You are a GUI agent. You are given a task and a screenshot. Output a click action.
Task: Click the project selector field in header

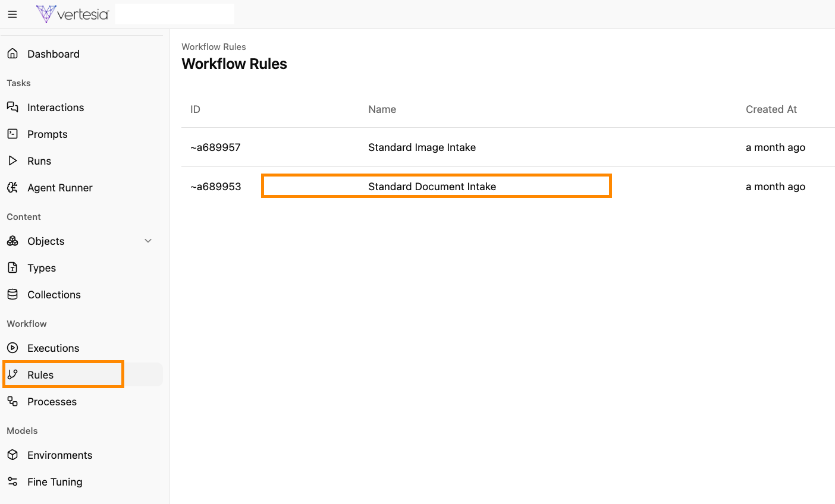click(174, 14)
